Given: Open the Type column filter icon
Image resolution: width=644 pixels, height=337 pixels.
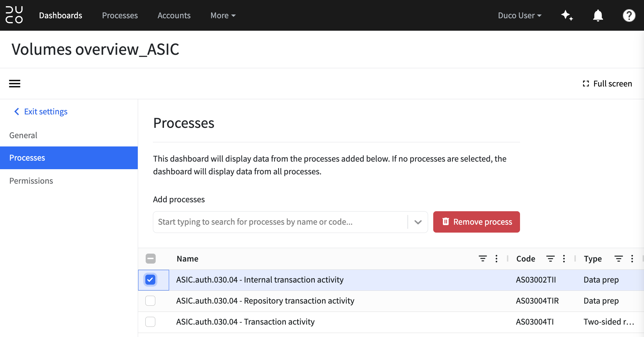Looking at the screenshot, I should (619, 259).
